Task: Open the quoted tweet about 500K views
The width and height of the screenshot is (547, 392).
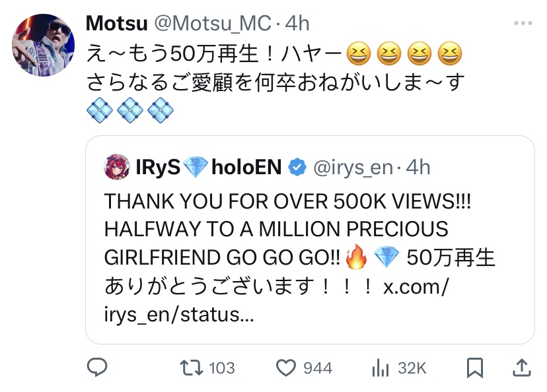Action: click(x=310, y=240)
